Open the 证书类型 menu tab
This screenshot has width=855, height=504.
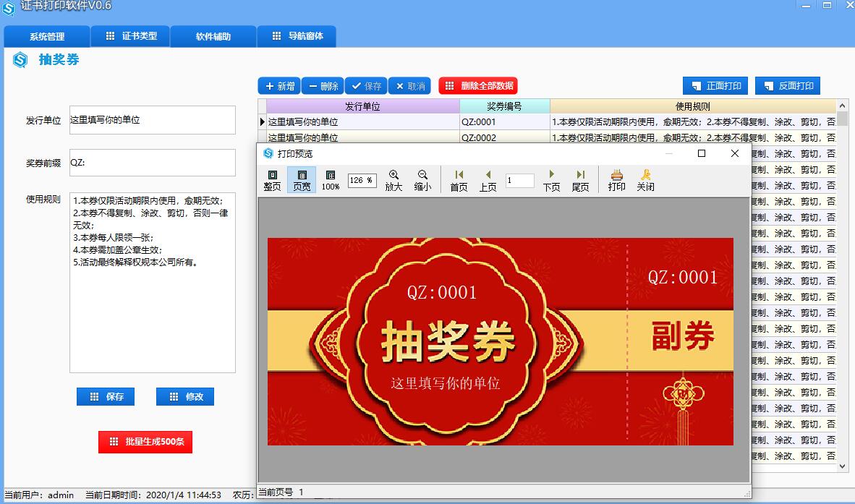coord(130,36)
